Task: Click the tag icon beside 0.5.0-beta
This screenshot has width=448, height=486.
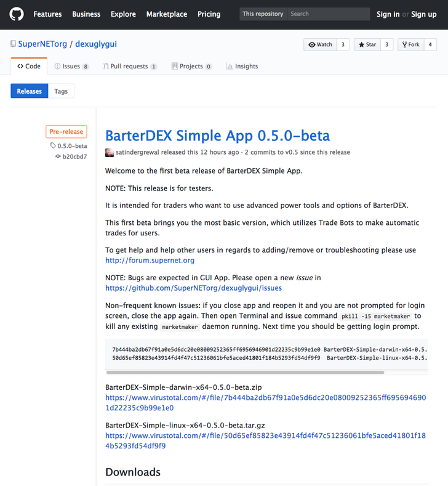Action: [53, 145]
